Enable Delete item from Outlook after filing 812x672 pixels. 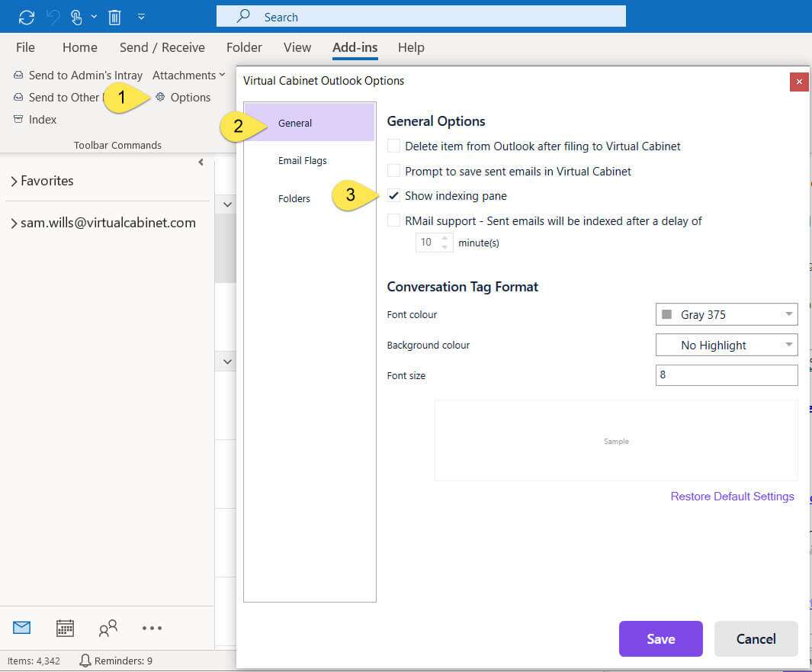click(393, 145)
